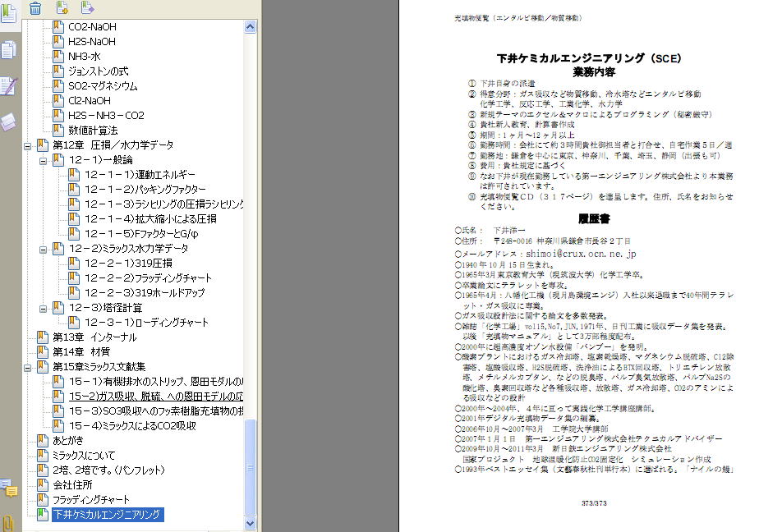Open the Comments panel icon
The height and width of the screenshot is (532, 782).
point(8,488)
